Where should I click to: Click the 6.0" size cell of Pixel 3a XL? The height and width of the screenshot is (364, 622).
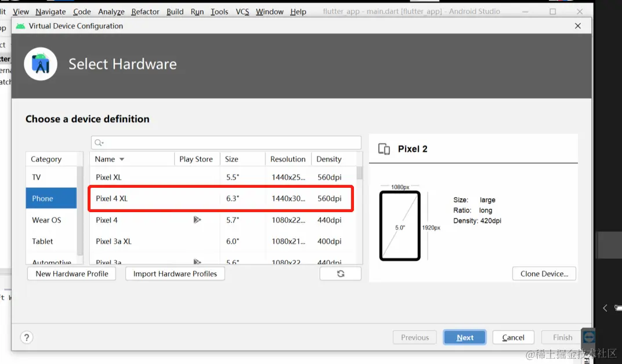pyautogui.click(x=233, y=241)
